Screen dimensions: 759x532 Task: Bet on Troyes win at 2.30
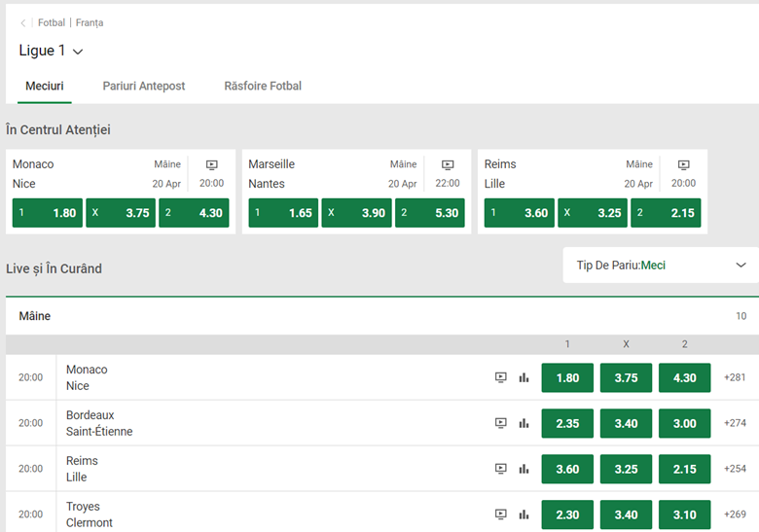point(567,514)
